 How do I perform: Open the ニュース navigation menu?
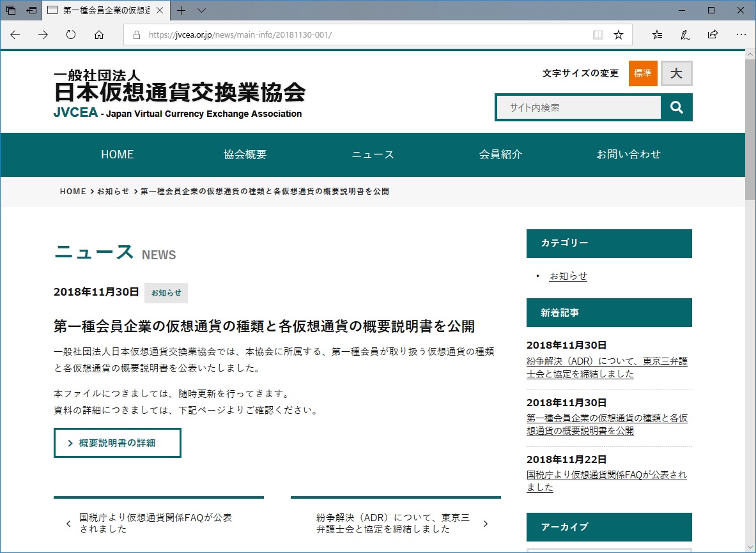coord(373,155)
